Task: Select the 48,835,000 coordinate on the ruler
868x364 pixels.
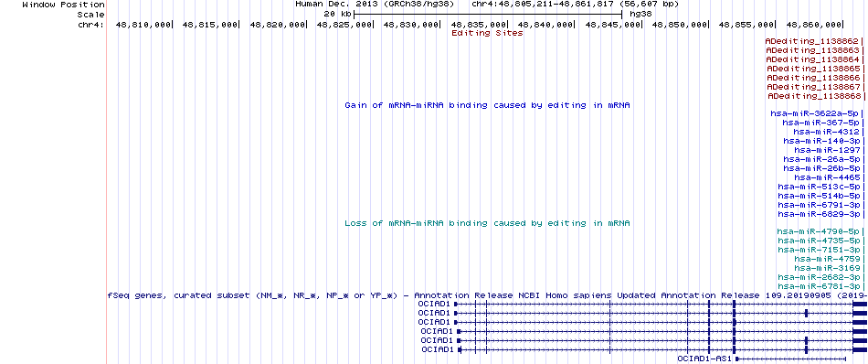Action: pyautogui.click(x=478, y=25)
